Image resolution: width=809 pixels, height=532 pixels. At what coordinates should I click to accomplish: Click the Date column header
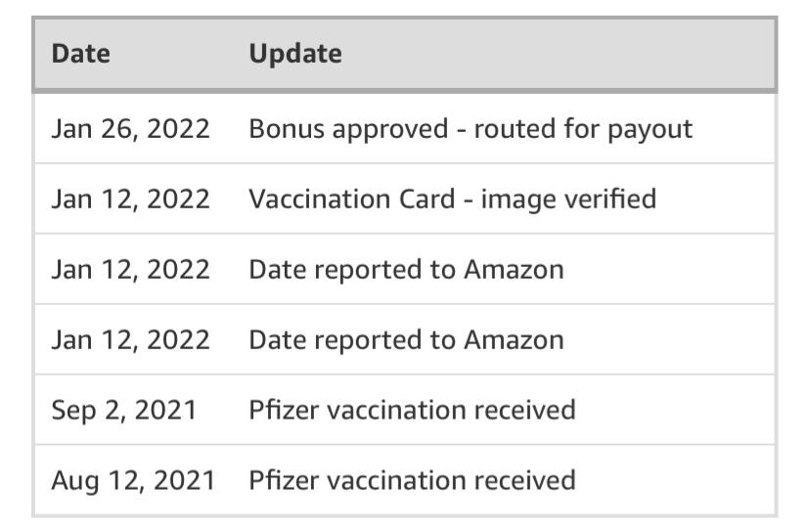(80, 53)
